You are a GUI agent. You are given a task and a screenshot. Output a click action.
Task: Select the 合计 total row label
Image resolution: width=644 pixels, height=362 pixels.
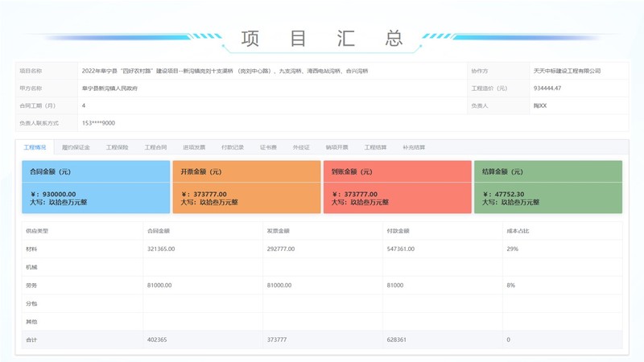coord(31,339)
